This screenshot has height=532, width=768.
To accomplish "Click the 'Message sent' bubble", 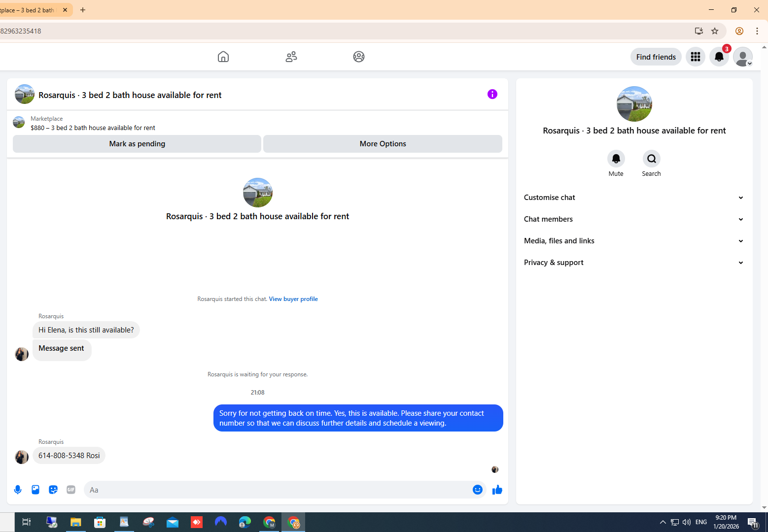I will point(62,350).
